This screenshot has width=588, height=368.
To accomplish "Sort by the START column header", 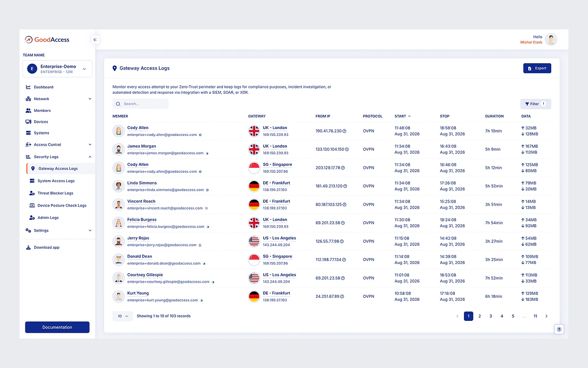I will pos(403,116).
